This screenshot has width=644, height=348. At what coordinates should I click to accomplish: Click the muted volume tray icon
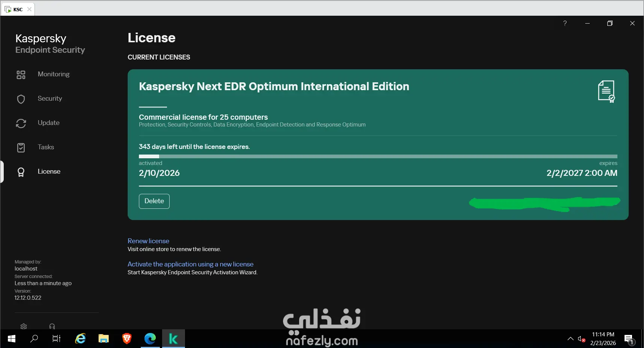(x=581, y=339)
